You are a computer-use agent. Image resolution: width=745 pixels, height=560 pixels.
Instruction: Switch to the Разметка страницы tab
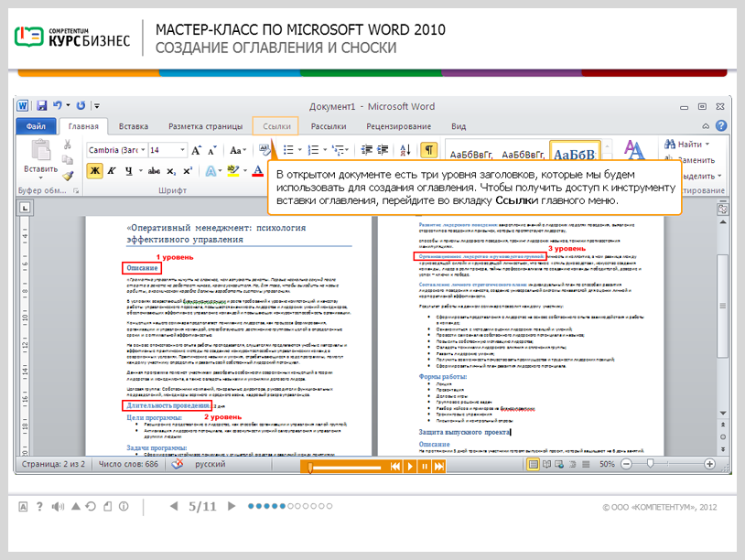point(205,126)
